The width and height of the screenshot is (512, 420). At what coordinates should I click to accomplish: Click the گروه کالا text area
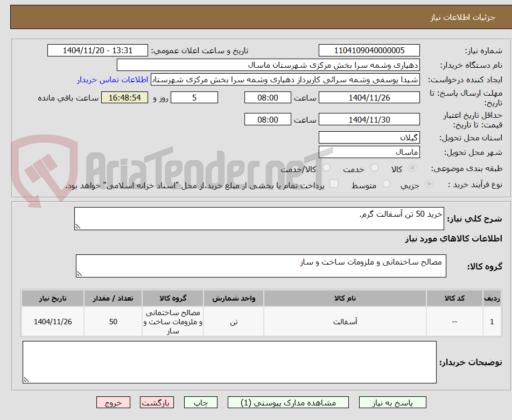261,266
